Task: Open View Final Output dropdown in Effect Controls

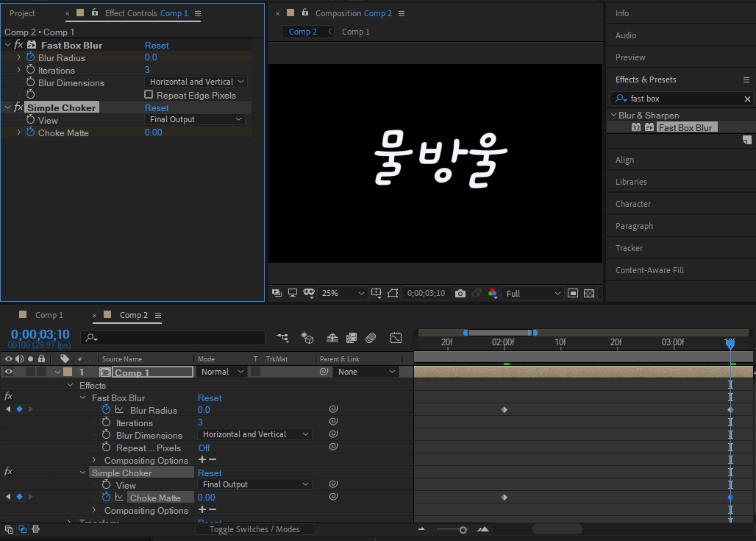Action: tap(195, 119)
